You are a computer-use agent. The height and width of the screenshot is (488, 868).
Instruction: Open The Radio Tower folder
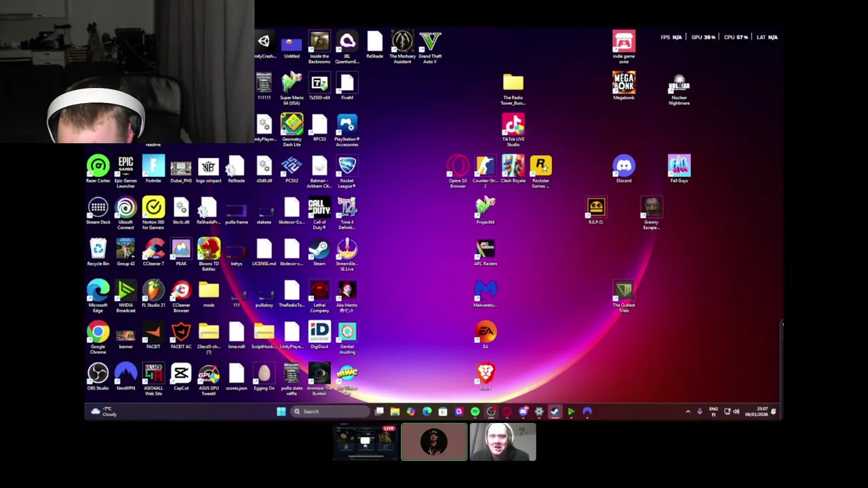[x=513, y=88]
